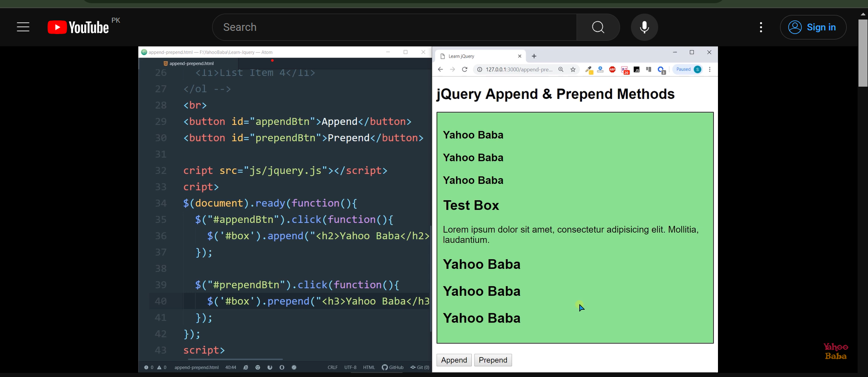Click the GitHub status bar icon

(393, 367)
